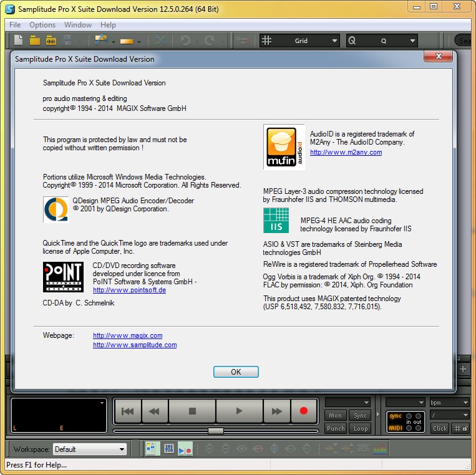Image resolution: width=476 pixels, height=475 pixels.
Task: Click the greyed-out Save floppy disk icon
Action: (67, 40)
